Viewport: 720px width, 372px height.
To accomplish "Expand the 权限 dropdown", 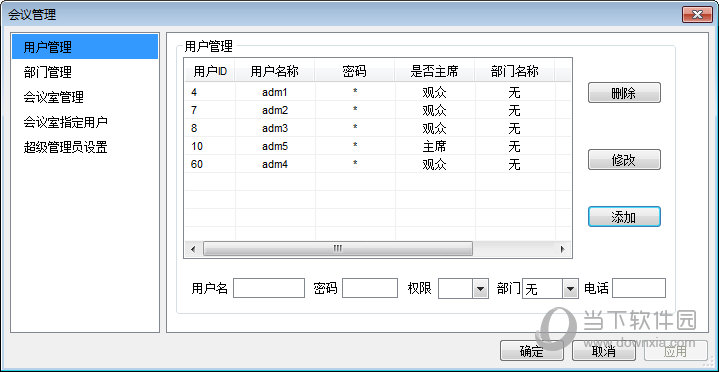I will pyautogui.click(x=480, y=288).
